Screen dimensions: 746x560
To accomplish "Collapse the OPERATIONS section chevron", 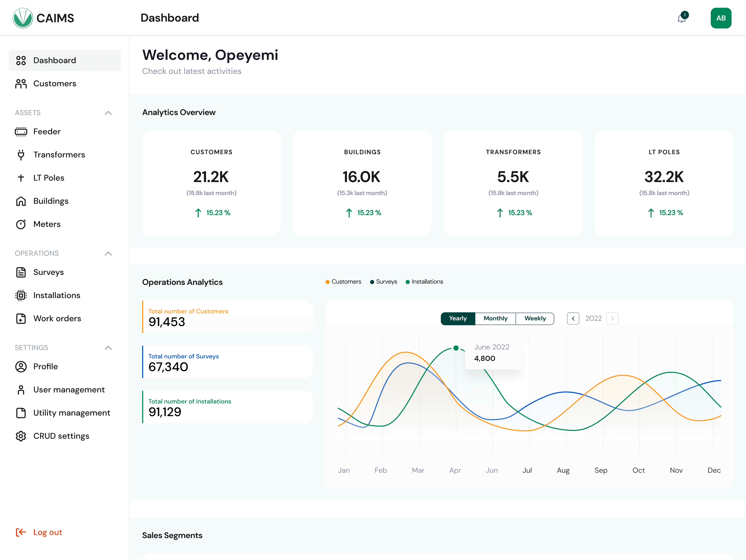I will pyautogui.click(x=108, y=253).
